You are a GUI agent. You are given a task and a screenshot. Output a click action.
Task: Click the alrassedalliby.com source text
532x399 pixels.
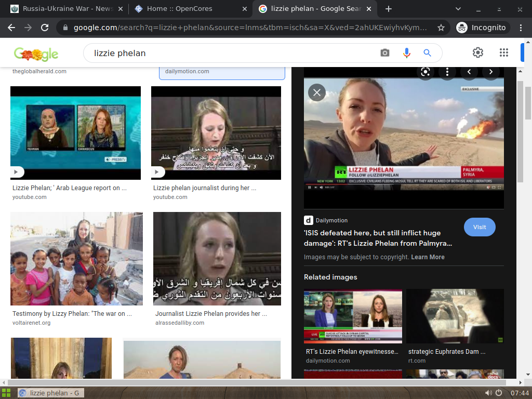click(x=180, y=323)
